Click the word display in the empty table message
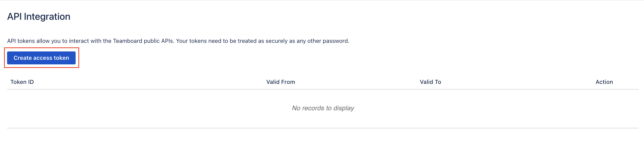 coord(344,108)
